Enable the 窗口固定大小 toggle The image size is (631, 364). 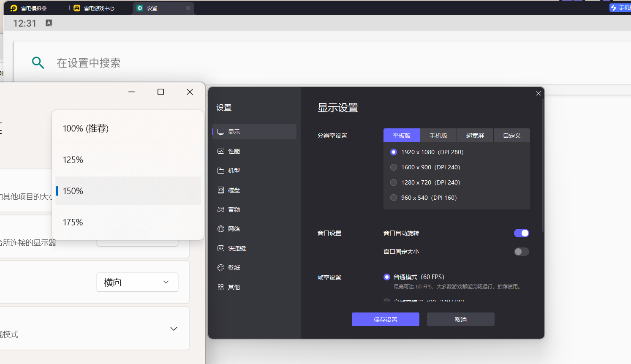(521, 252)
